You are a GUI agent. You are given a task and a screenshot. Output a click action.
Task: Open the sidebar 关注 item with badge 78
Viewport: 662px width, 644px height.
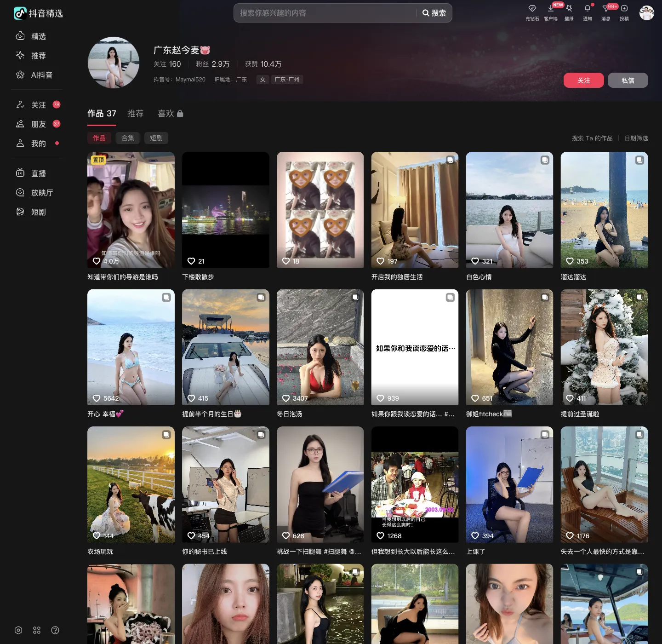coord(37,105)
